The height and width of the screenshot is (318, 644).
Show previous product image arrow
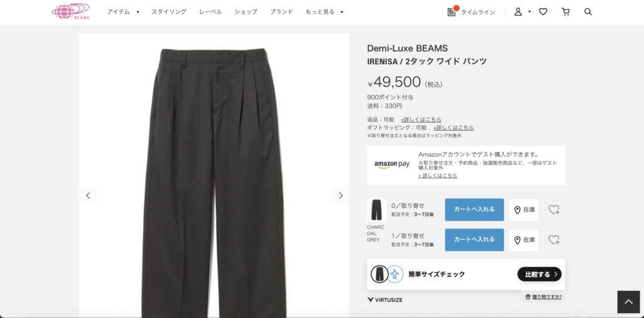(88, 195)
